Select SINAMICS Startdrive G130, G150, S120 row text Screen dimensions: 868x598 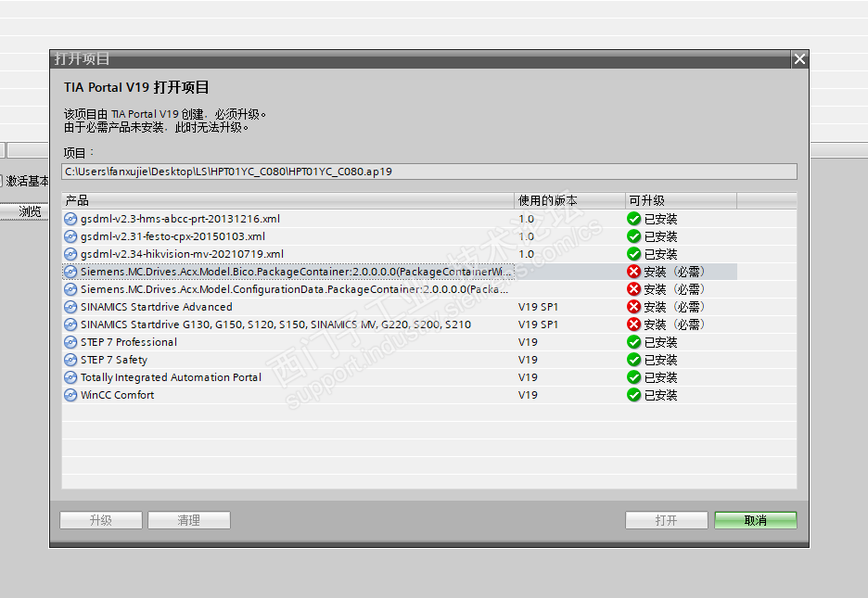coord(275,324)
